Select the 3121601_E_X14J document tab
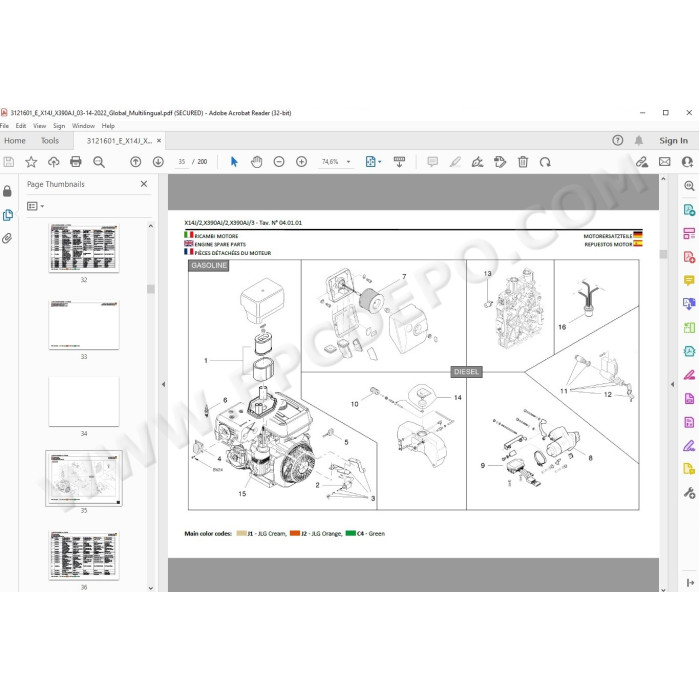This screenshot has width=700, height=700. (119, 141)
